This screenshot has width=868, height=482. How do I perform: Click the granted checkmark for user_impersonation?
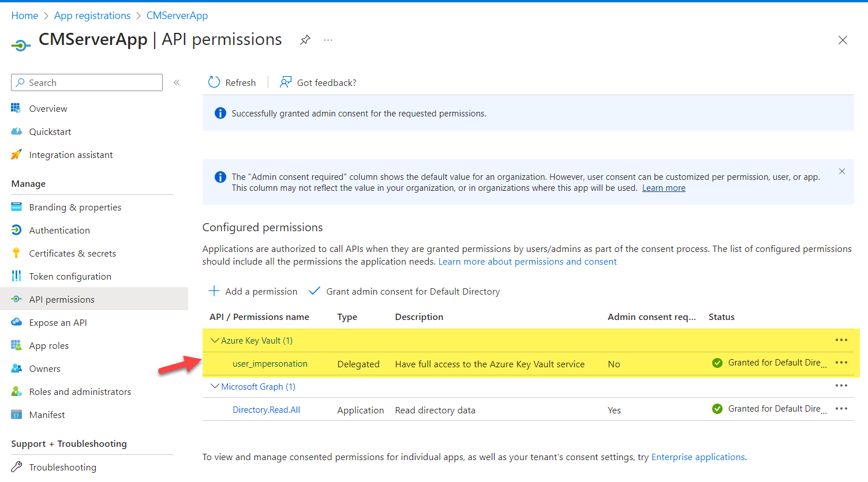pyautogui.click(x=717, y=363)
